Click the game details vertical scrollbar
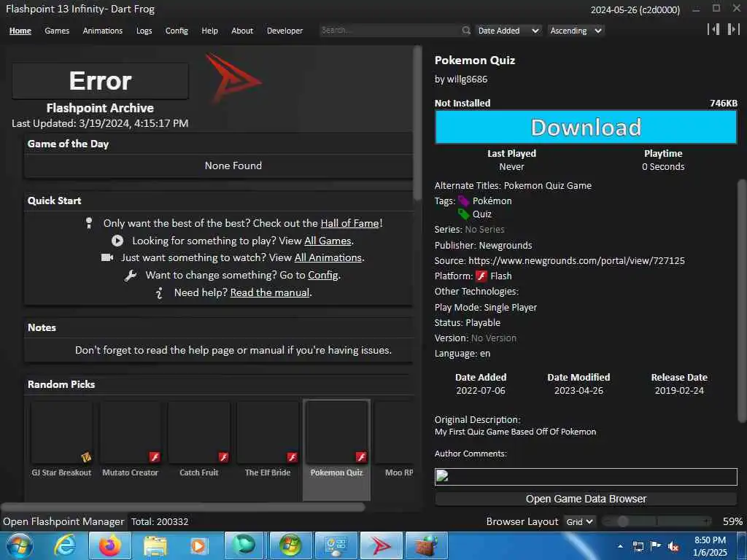This screenshot has height=560, width=747. pos(742,301)
